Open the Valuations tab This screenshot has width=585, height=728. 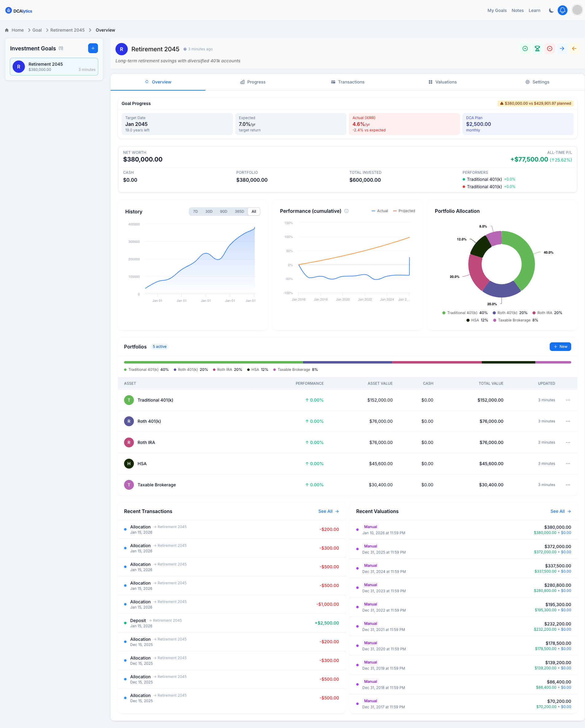tap(443, 82)
